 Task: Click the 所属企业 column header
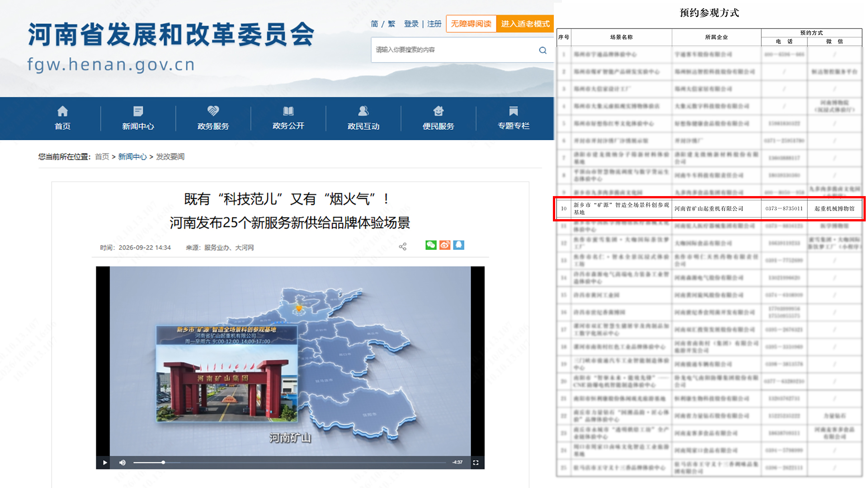(716, 37)
